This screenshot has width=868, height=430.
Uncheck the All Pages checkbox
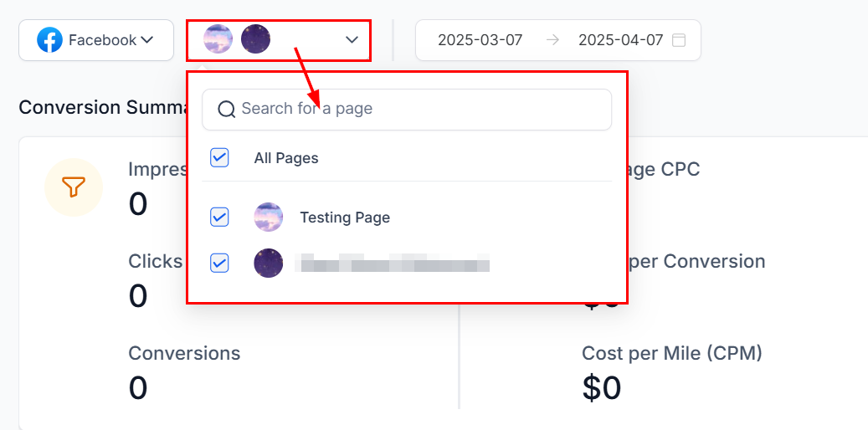click(220, 158)
